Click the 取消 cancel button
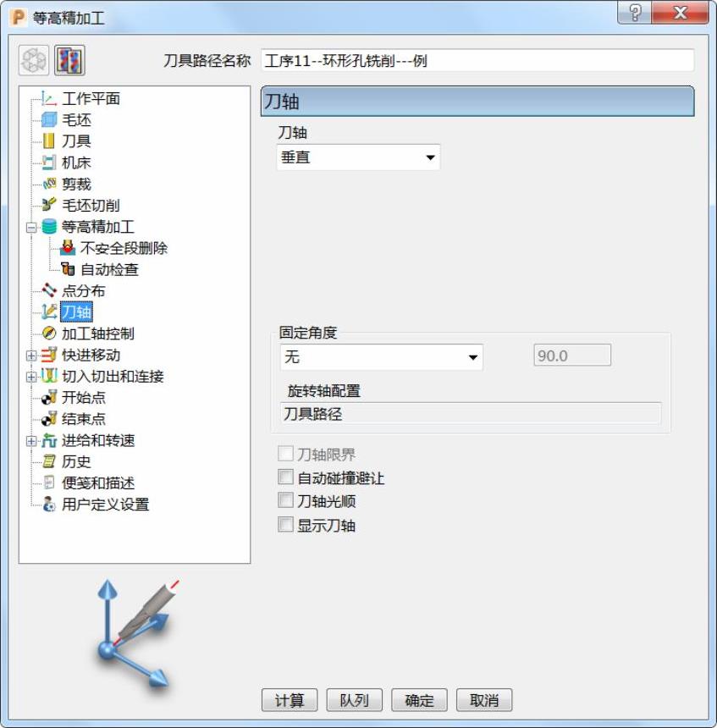The height and width of the screenshot is (728, 717). coord(484,700)
